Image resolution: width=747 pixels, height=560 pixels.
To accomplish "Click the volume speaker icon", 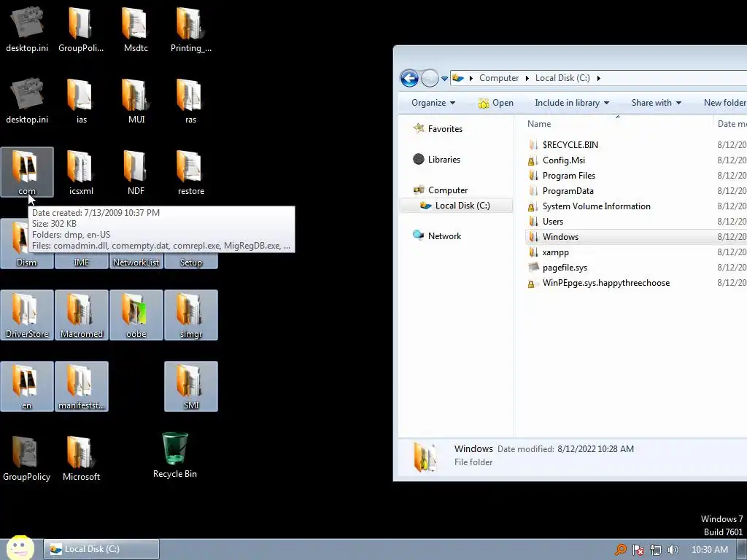I will tap(673, 550).
